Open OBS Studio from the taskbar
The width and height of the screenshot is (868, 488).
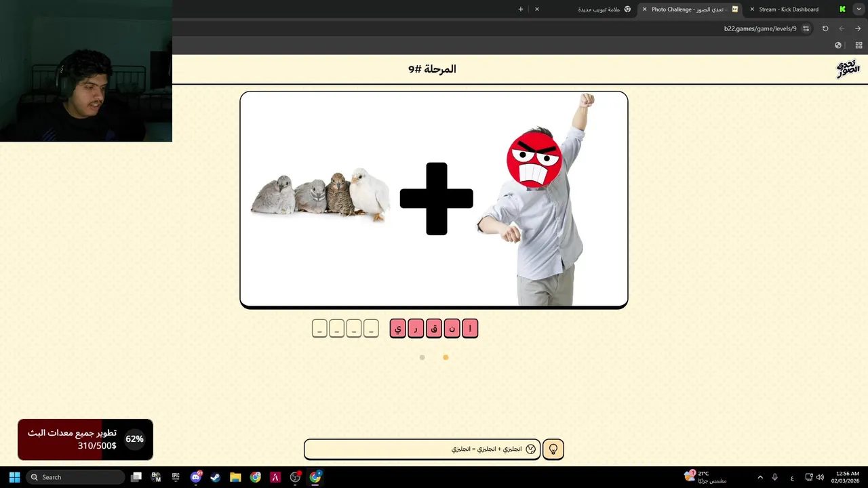pos(295,477)
